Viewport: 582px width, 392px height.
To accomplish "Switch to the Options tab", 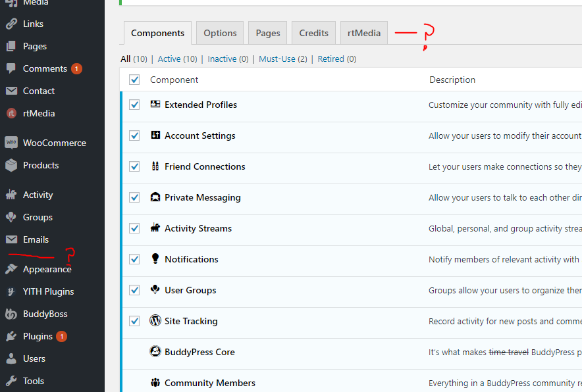I will pyautogui.click(x=220, y=33).
